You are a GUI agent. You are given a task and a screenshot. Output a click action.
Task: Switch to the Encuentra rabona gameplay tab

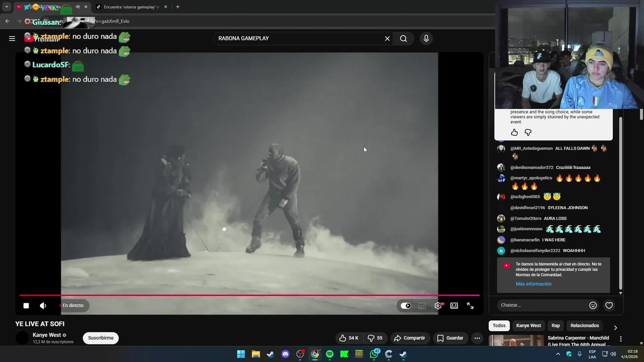coord(131,7)
